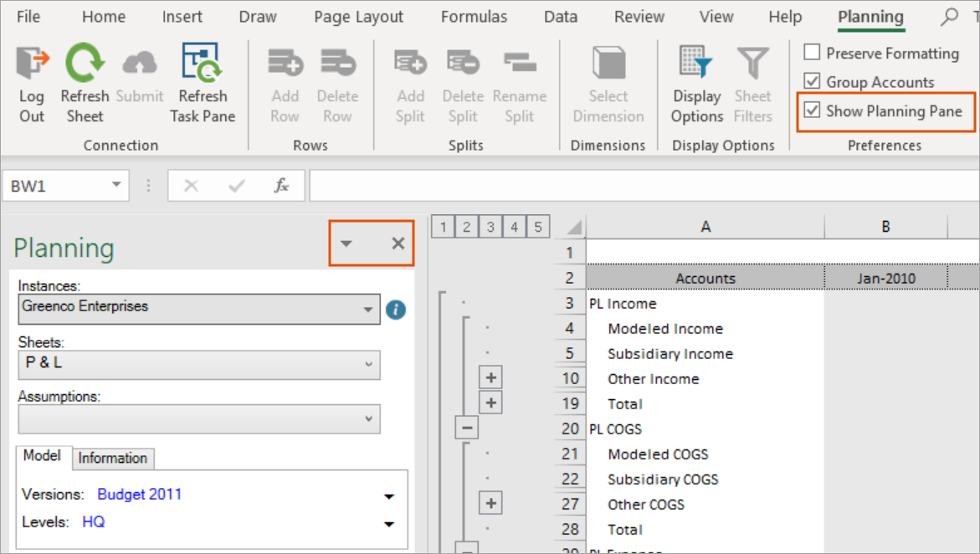
Task: Click the Refresh Task Pane icon
Action: (x=202, y=63)
